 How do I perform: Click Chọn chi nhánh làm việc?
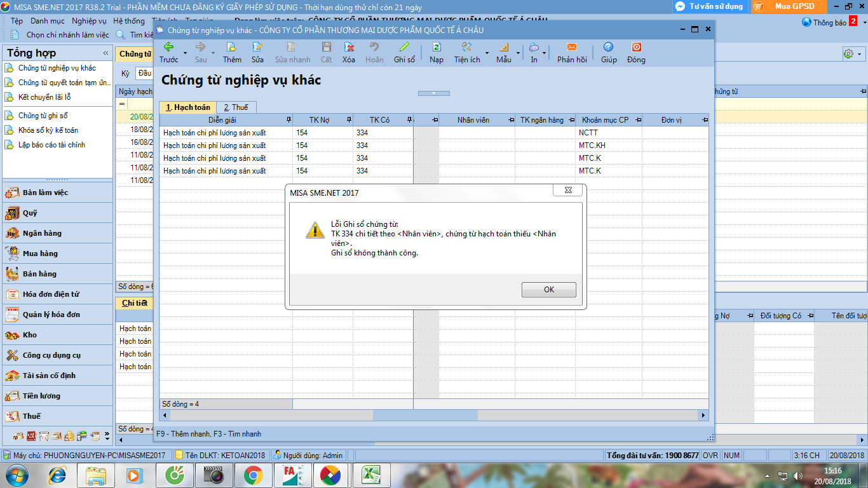coord(60,35)
